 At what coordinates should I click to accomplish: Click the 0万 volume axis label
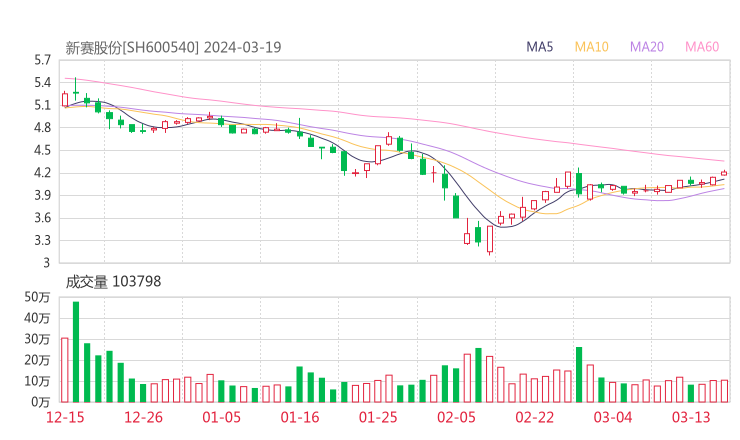point(40,402)
